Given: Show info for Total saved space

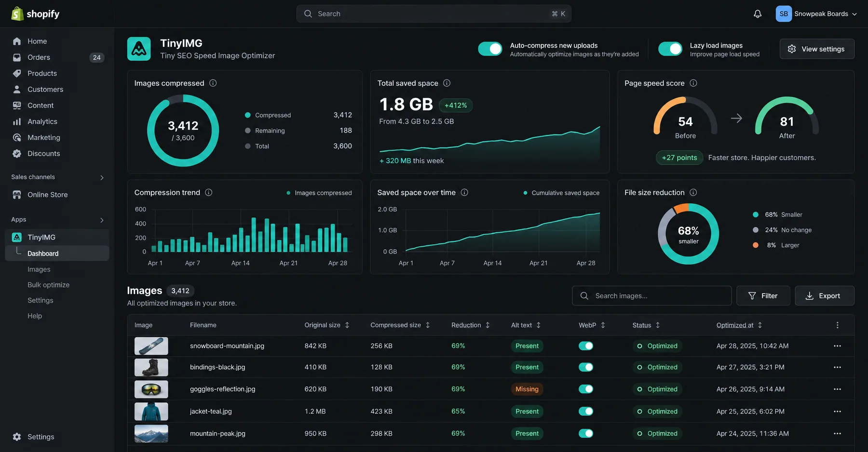Looking at the screenshot, I should (447, 83).
